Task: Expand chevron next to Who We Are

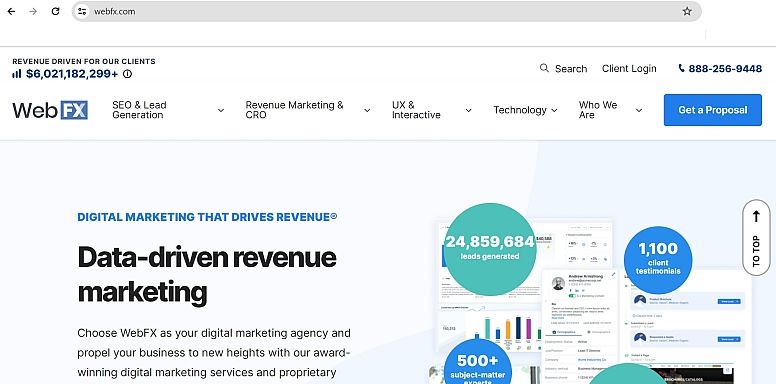Action: point(639,110)
